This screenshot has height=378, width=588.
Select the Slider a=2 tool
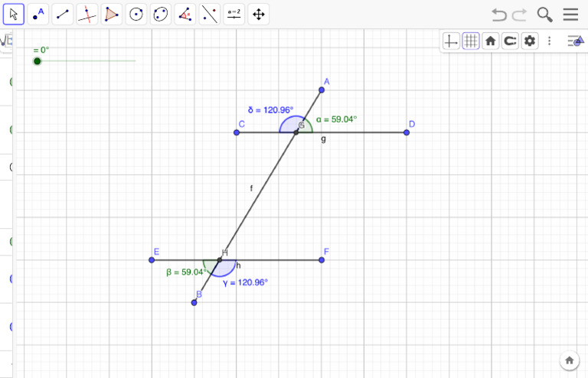(x=234, y=15)
